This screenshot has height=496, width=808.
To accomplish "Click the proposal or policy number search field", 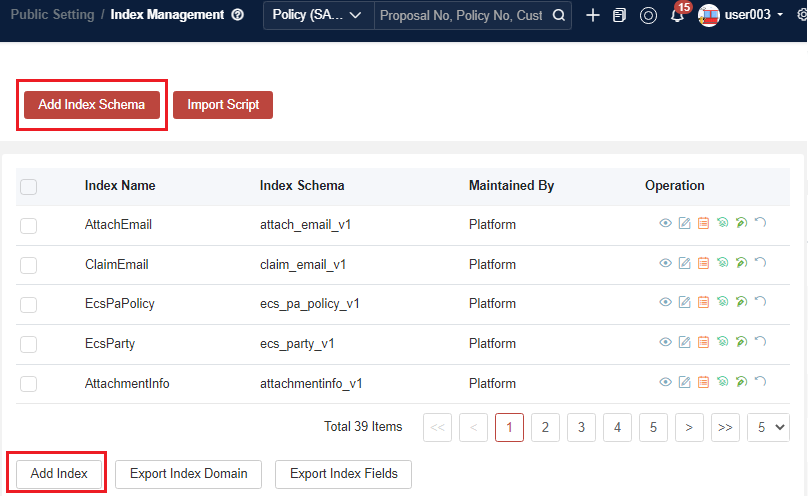I will pos(460,16).
